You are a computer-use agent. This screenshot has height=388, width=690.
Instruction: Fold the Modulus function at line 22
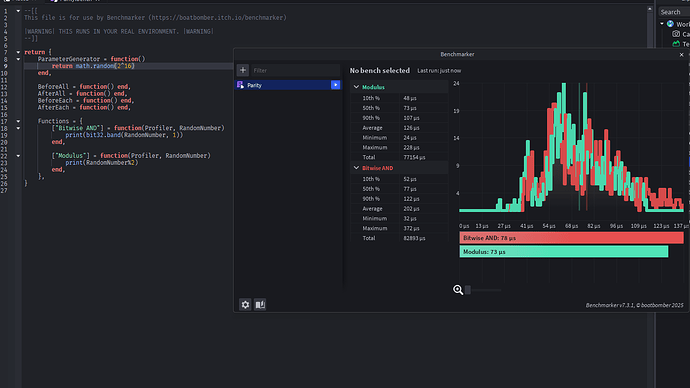point(18,156)
